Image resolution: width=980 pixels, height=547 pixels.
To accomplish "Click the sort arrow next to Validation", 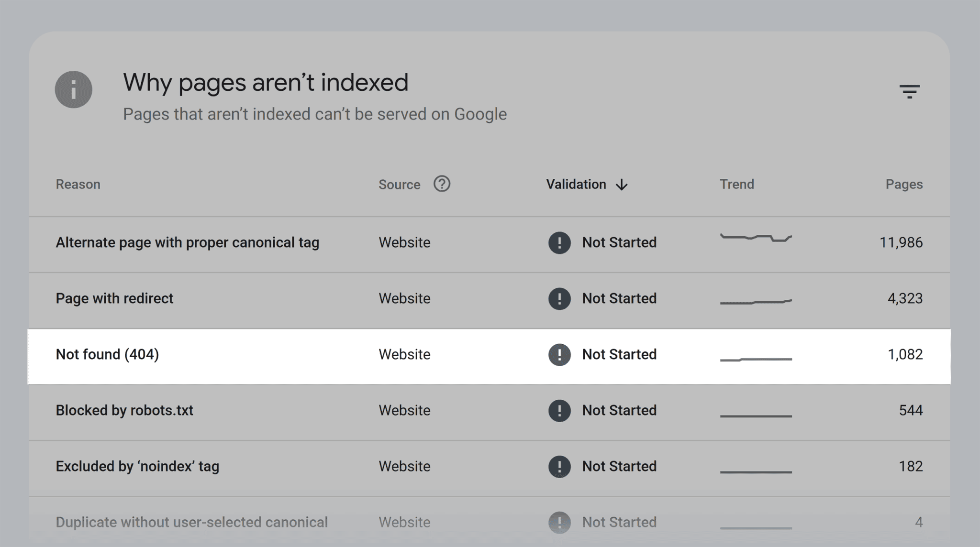I will (x=622, y=185).
